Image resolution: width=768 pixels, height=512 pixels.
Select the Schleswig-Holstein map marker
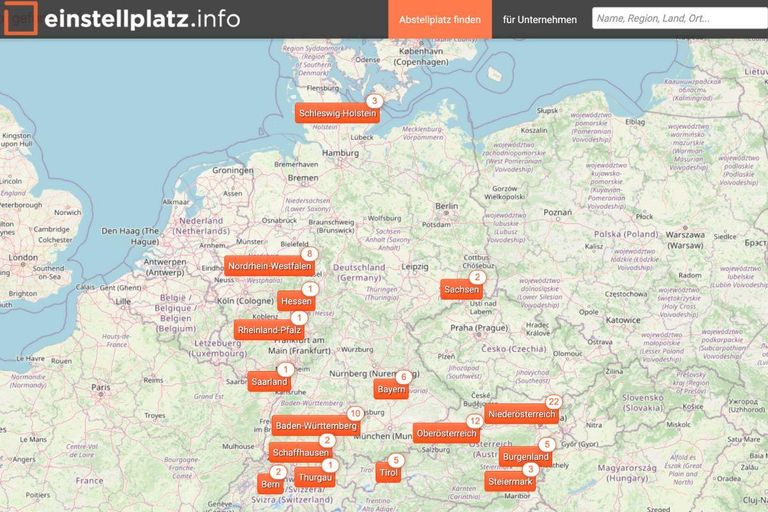pyautogui.click(x=337, y=114)
